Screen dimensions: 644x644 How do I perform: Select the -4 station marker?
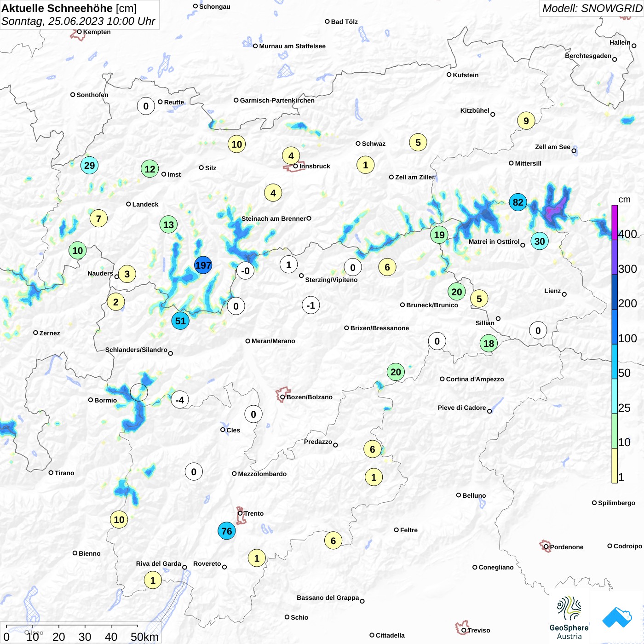coord(180,400)
